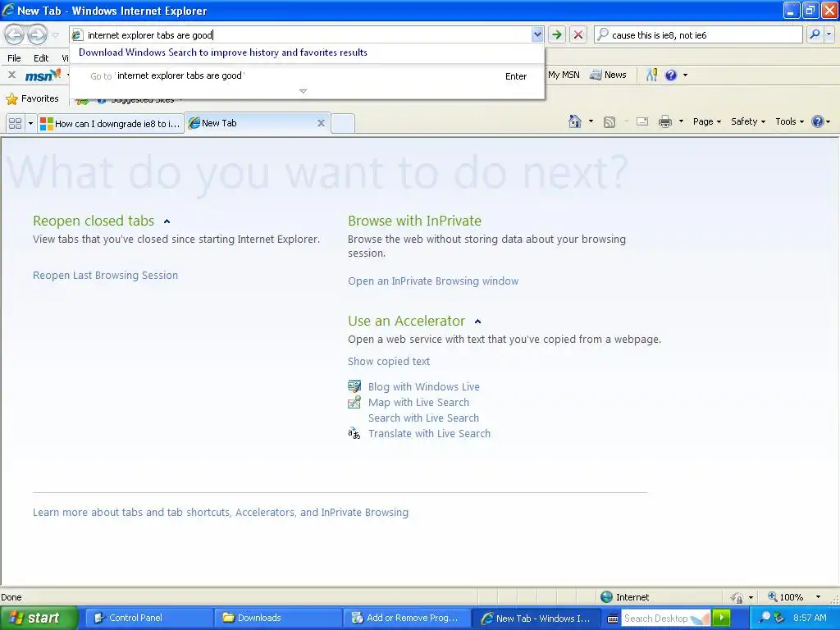Close the New Tab tab
This screenshot has height=630, width=840.
(x=321, y=123)
